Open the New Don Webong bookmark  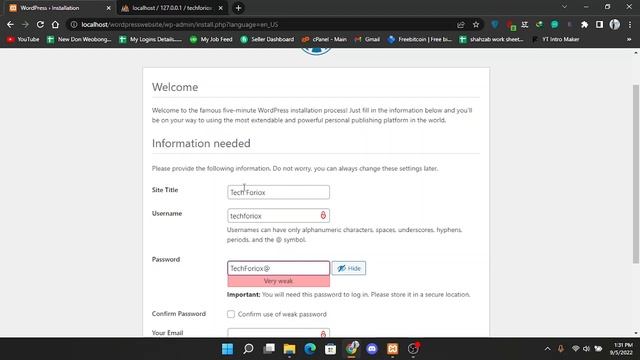coord(79,39)
